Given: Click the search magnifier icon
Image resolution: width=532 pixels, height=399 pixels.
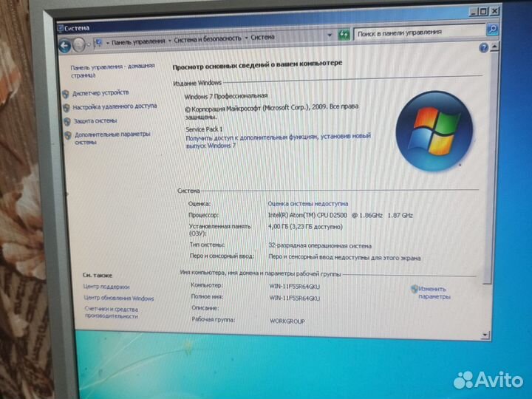Looking at the screenshot, I should pyautogui.click(x=492, y=31).
